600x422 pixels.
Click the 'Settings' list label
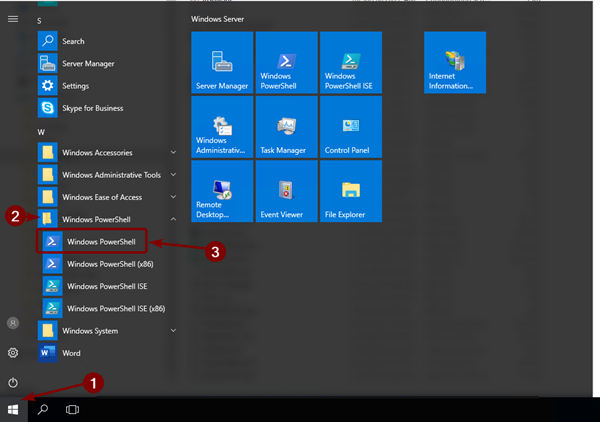pyautogui.click(x=75, y=86)
